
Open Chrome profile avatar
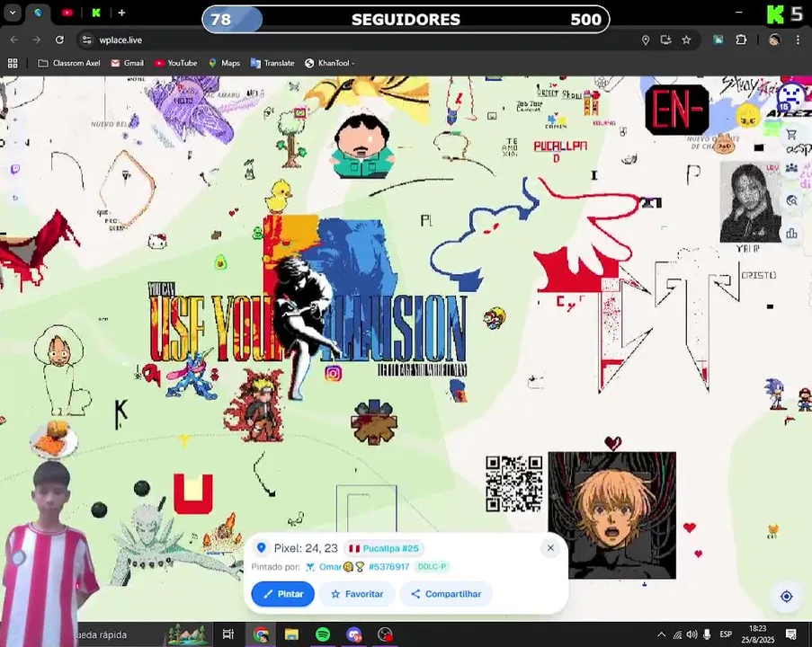pyautogui.click(x=775, y=40)
